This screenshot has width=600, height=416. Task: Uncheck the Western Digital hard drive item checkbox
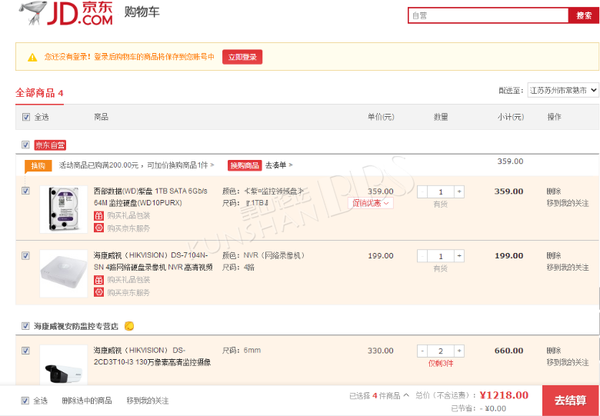pos(26,191)
